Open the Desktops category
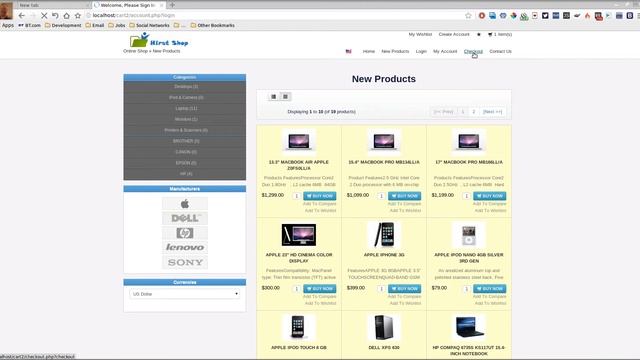This screenshot has width=640, height=360. (186, 87)
